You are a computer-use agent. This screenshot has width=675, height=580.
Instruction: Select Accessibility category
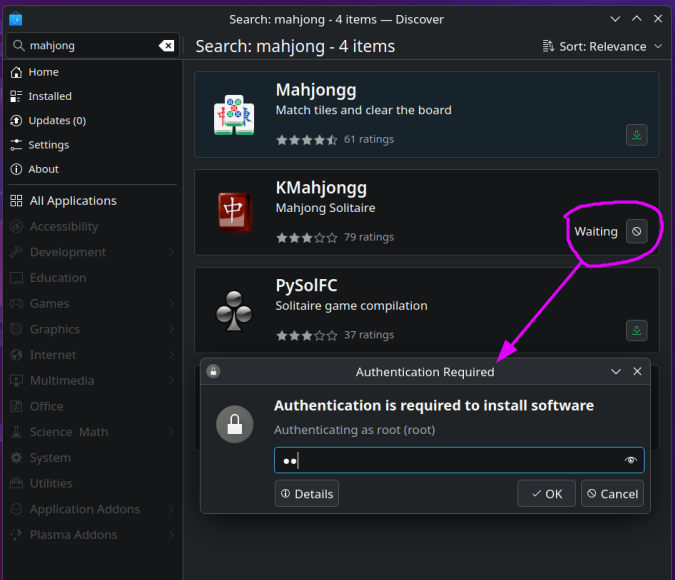click(x=93, y=226)
